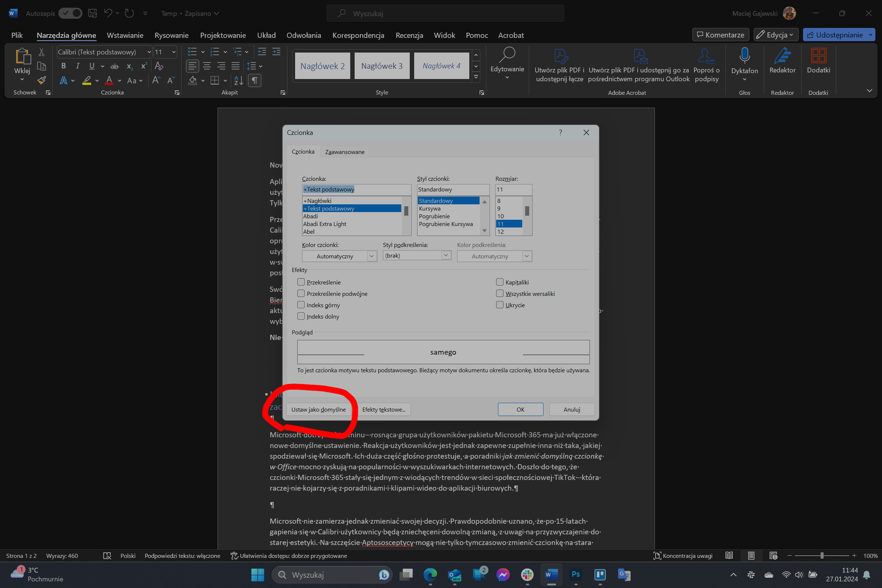Open the Wstawianie ribbon tab
The height and width of the screenshot is (588, 882).
point(125,35)
